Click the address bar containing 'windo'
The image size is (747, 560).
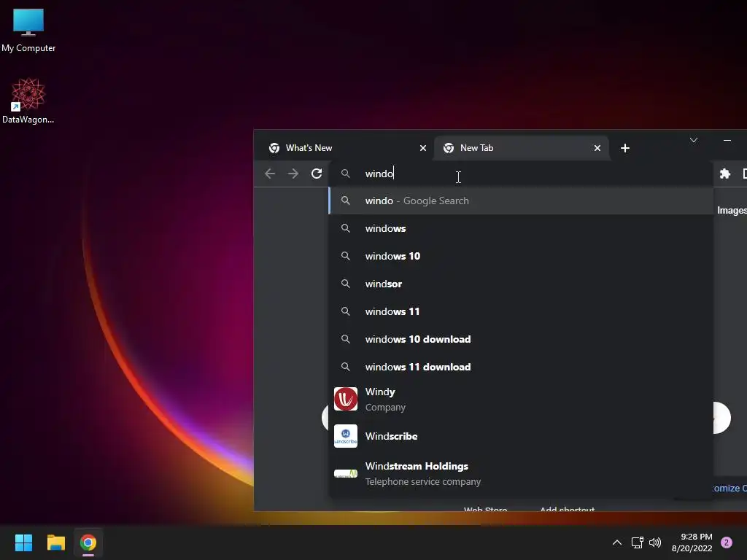click(521, 174)
